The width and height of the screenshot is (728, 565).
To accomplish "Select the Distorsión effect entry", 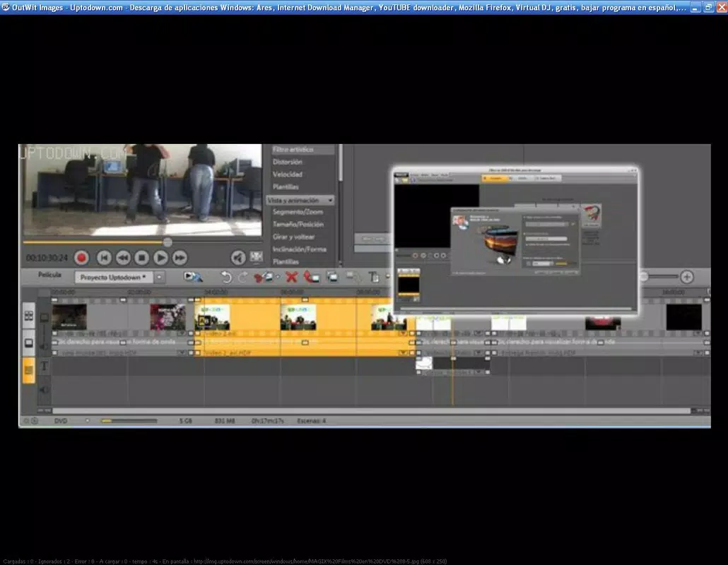I will click(x=288, y=162).
